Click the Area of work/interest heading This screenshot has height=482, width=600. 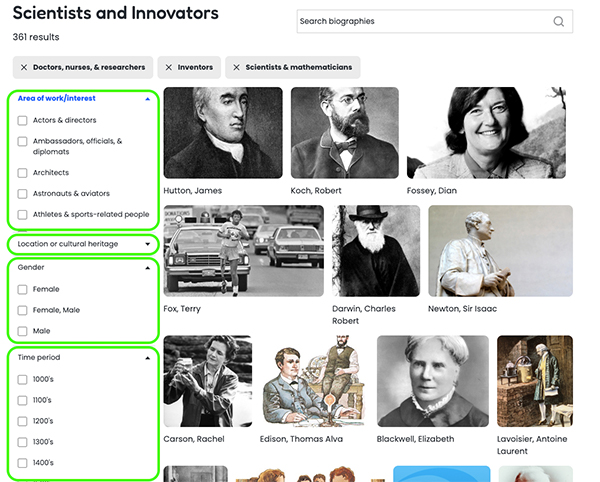[57, 99]
